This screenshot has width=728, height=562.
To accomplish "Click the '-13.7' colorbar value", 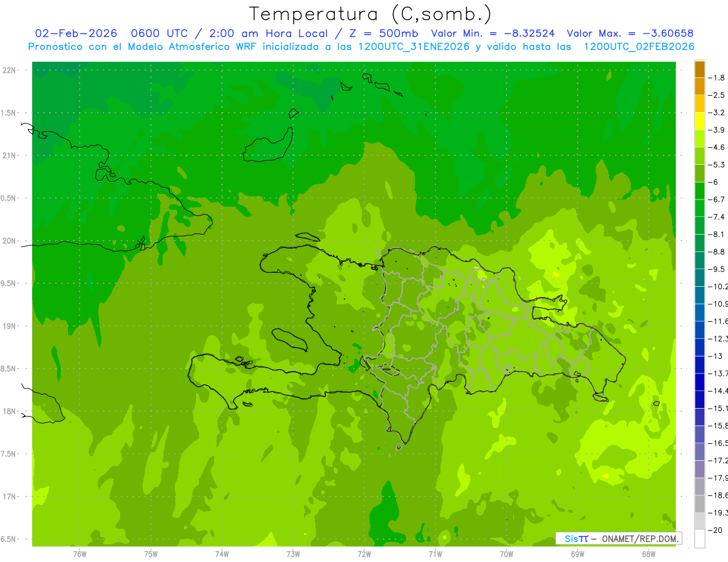I will coord(718,373).
